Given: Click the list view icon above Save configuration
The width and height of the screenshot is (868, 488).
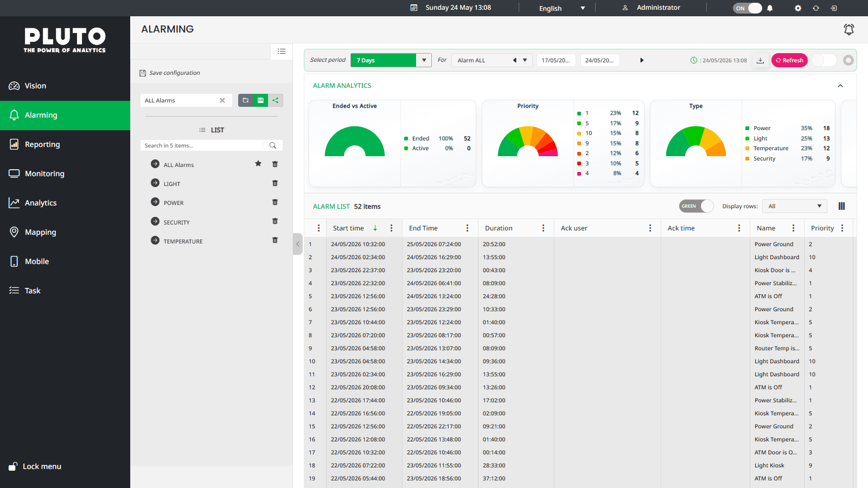Looking at the screenshot, I should [x=282, y=51].
